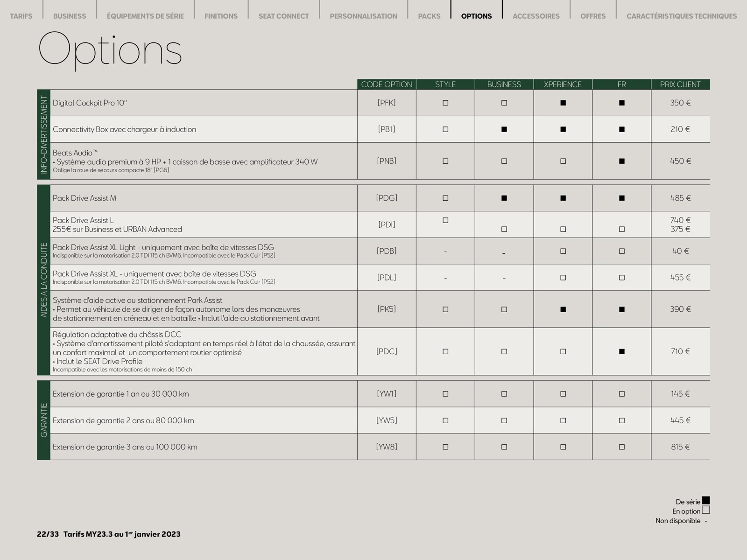Image resolution: width=747 pixels, height=560 pixels.
Task: Click Connectivity Box Business filled box
Action: (504, 129)
